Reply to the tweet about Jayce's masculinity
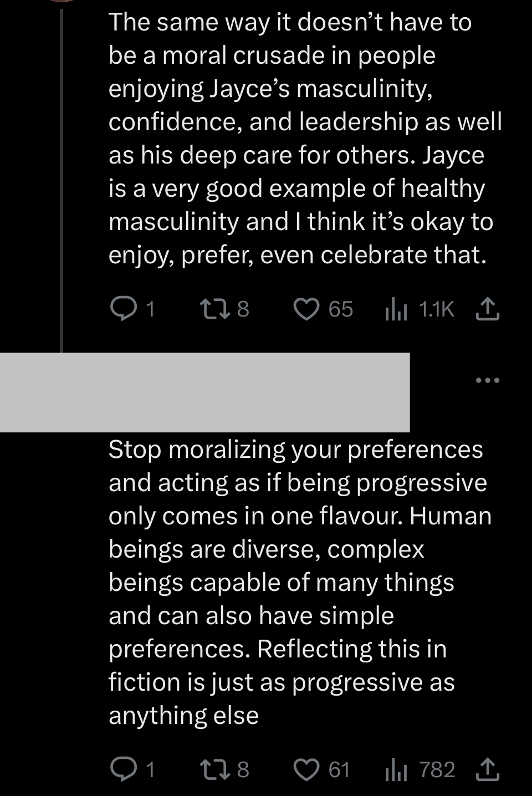 tap(123, 309)
